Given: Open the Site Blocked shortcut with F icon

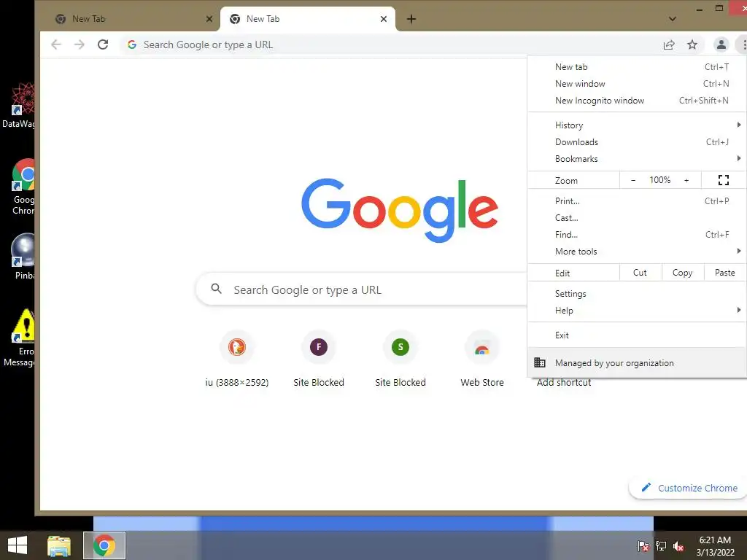Looking at the screenshot, I should [x=319, y=358].
